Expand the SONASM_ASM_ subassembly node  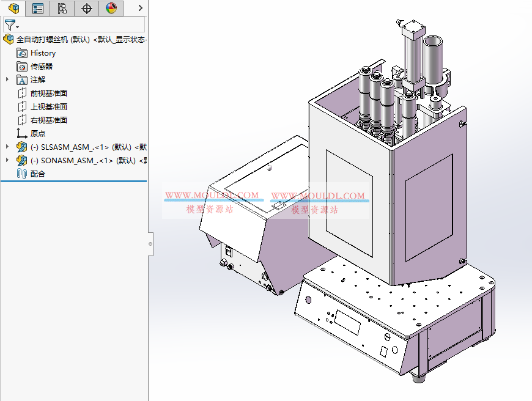pos(6,160)
